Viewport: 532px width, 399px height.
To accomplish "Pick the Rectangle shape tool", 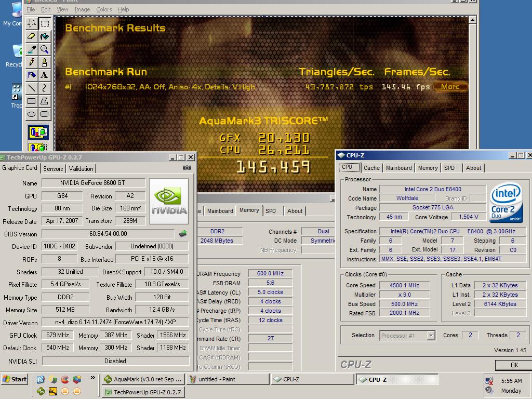I will coord(32,101).
